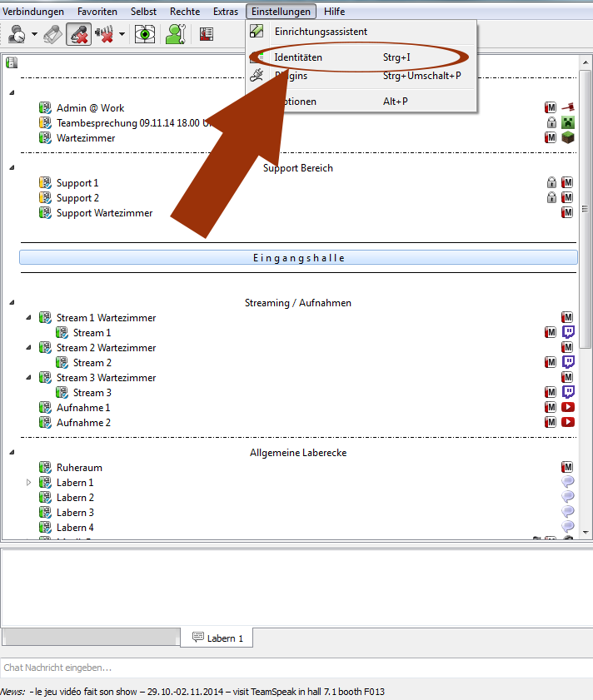Select the Aufnahme 1 channel
The width and height of the screenshot is (593, 700).
(x=83, y=408)
